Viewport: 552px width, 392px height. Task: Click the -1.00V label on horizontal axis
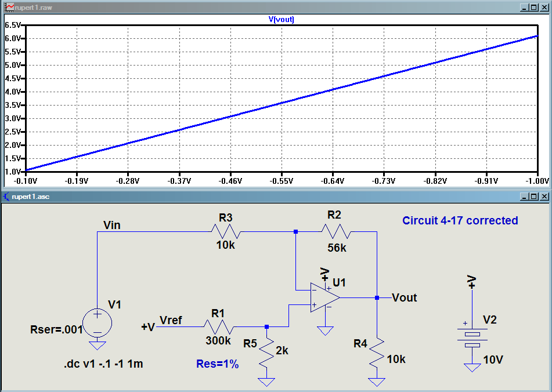(537, 181)
